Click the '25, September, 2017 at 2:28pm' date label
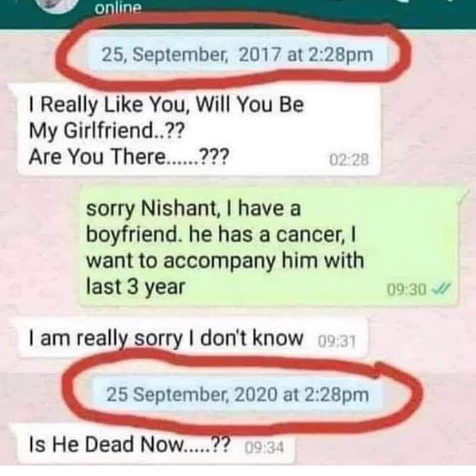This screenshot has height=476, width=476. [237, 55]
